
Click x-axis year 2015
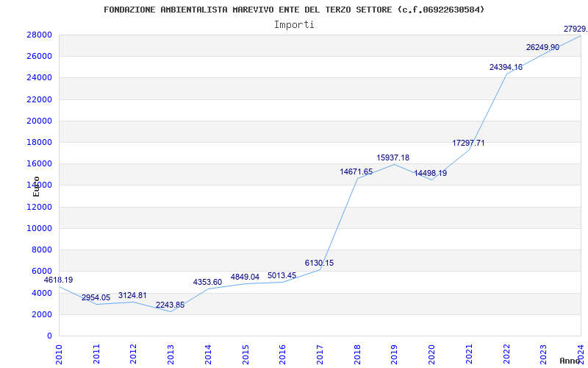pyautogui.click(x=245, y=354)
